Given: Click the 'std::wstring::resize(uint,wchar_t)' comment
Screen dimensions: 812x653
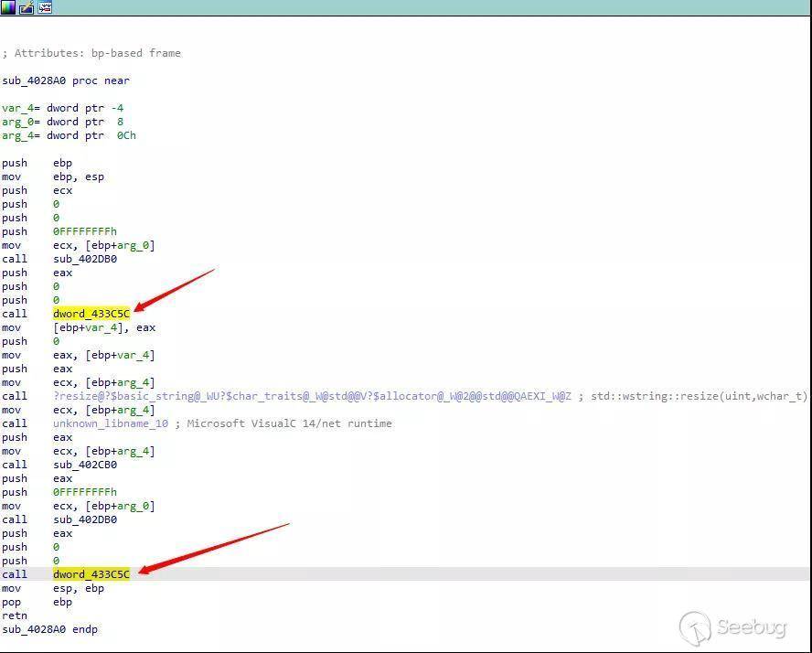Looking at the screenshot, I should (x=700, y=396).
